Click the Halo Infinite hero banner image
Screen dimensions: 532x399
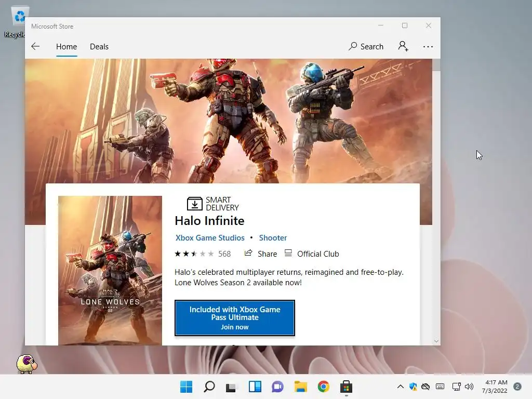[229, 121]
